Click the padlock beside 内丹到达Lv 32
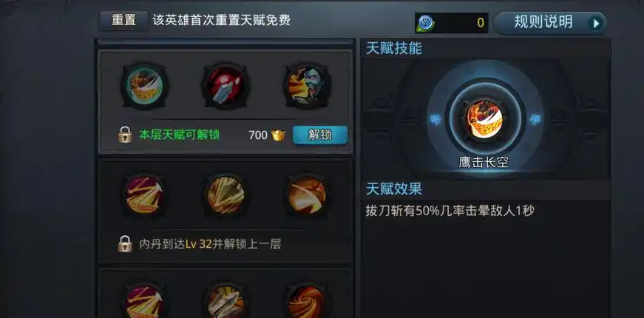 tap(124, 244)
